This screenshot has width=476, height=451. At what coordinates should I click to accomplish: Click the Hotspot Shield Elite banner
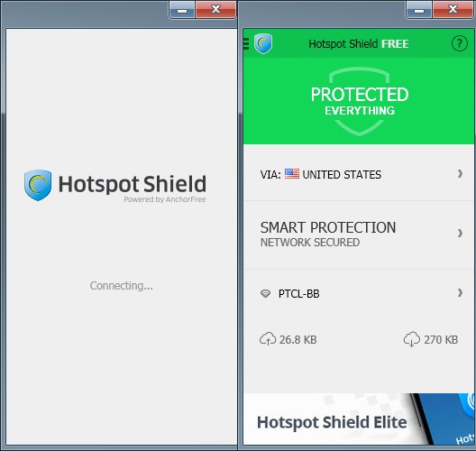[x=360, y=419]
